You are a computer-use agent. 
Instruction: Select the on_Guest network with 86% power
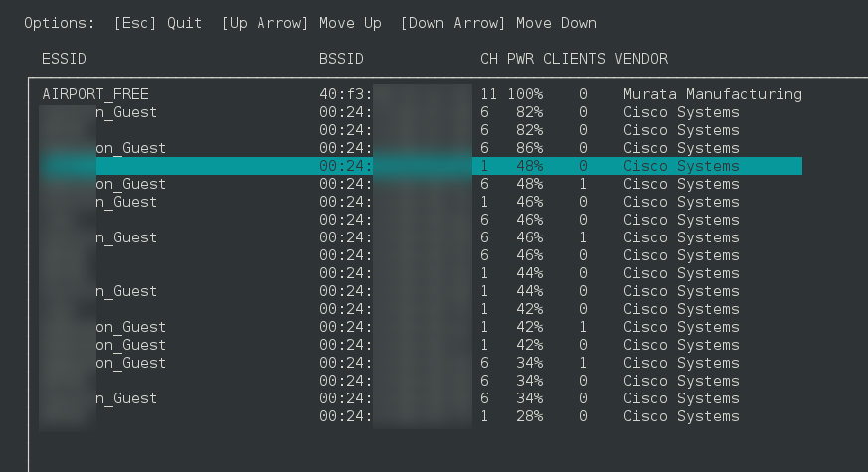(x=130, y=148)
